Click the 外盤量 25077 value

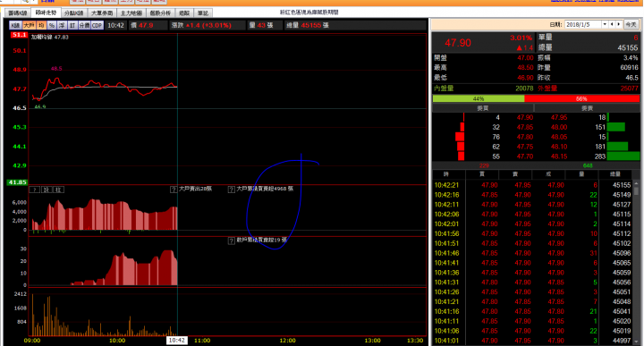(629, 89)
